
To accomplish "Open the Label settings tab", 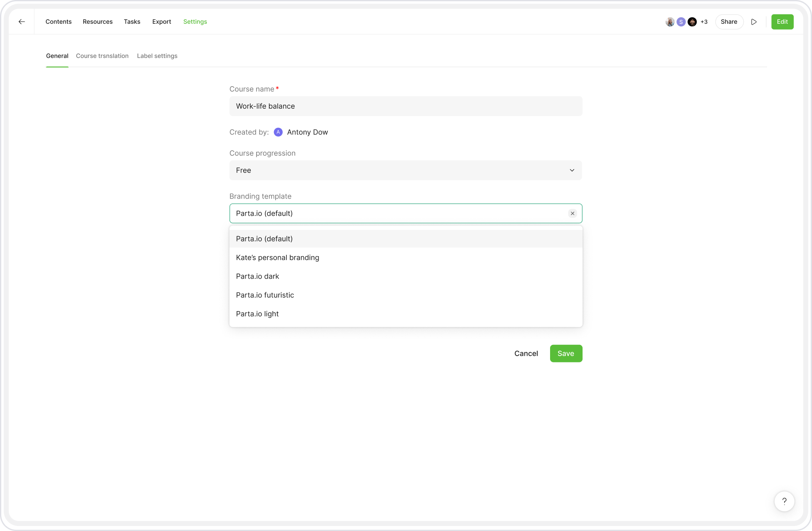I will tap(157, 56).
